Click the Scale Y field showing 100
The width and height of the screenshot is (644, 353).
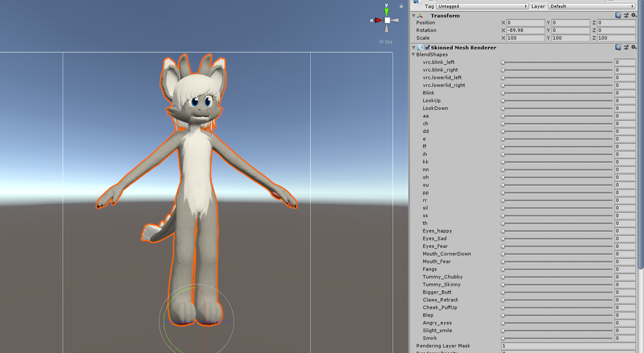pyautogui.click(x=570, y=38)
